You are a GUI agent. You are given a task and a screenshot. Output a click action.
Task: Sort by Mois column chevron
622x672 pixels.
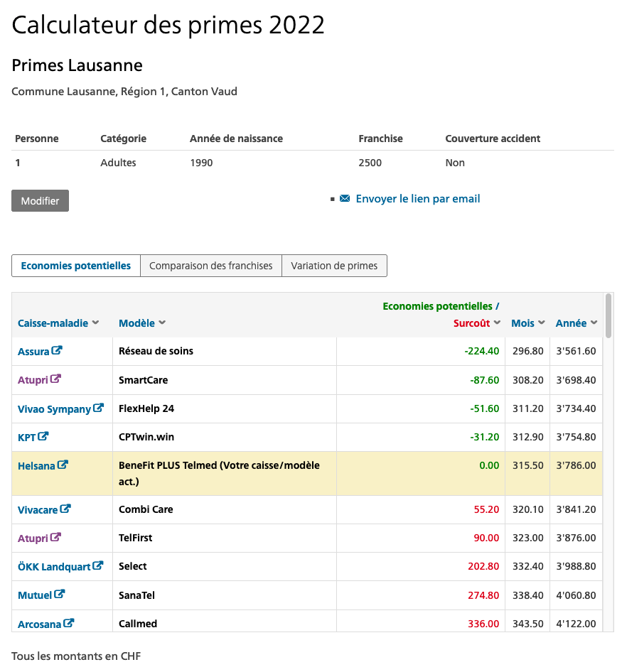pyautogui.click(x=542, y=323)
